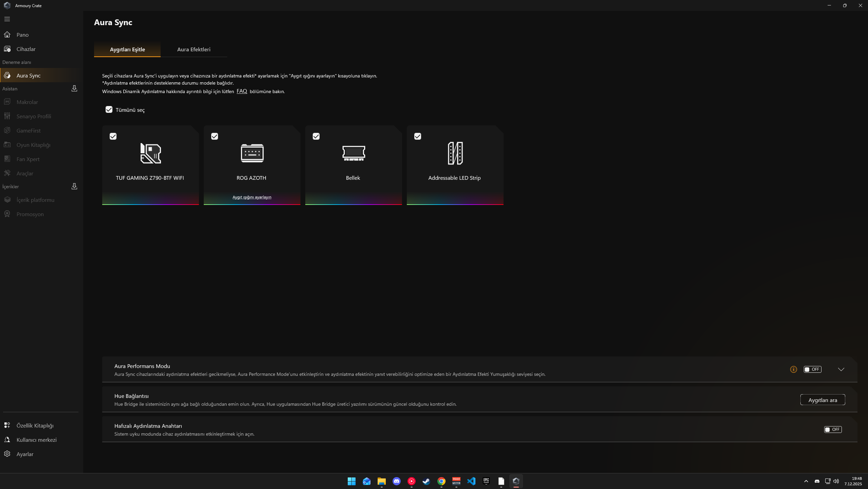Click the Hue Bağlantısı heading text

(131, 396)
